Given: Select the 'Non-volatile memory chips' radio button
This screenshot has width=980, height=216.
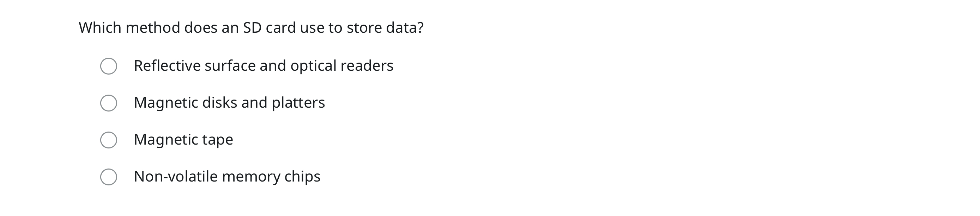Looking at the screenshot, I should 109,177.
